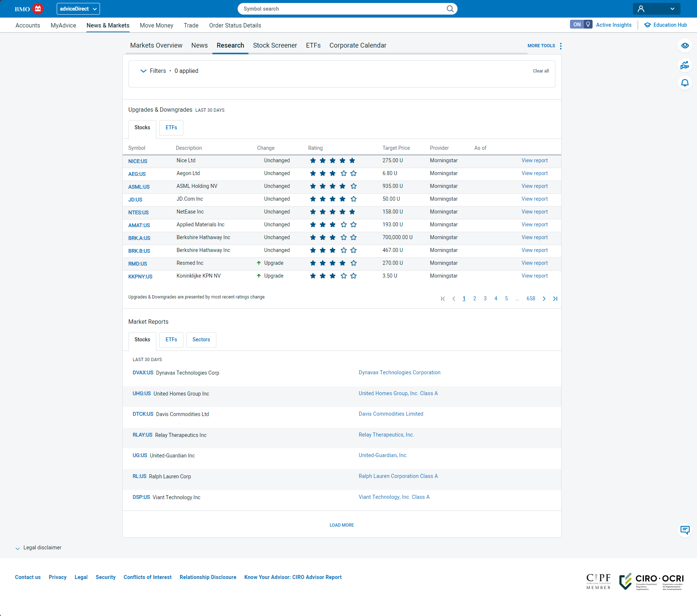Click Know Your Advisor CIRO report link
Image resolution: width=697 pixels, height=616 pixels.
(293, 577)
